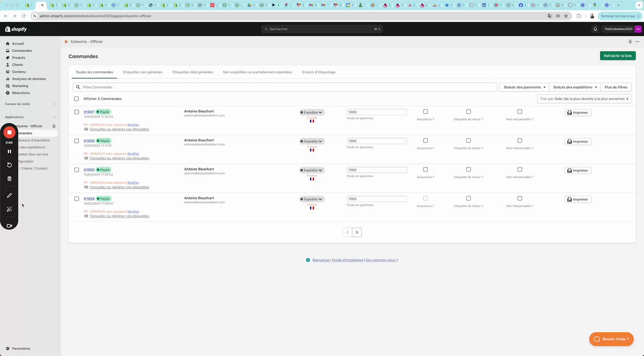Image resolution: width=644 pixels, height=356 pixels.
Task: Toggle the recorder camera icon
Action: point(9,226)
